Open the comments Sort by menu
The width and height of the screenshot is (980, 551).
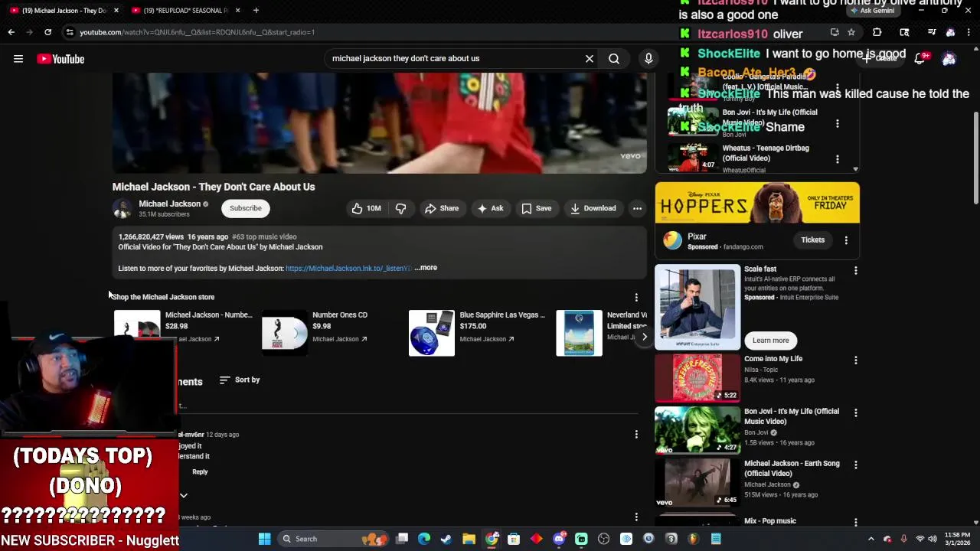pos(240,380)
